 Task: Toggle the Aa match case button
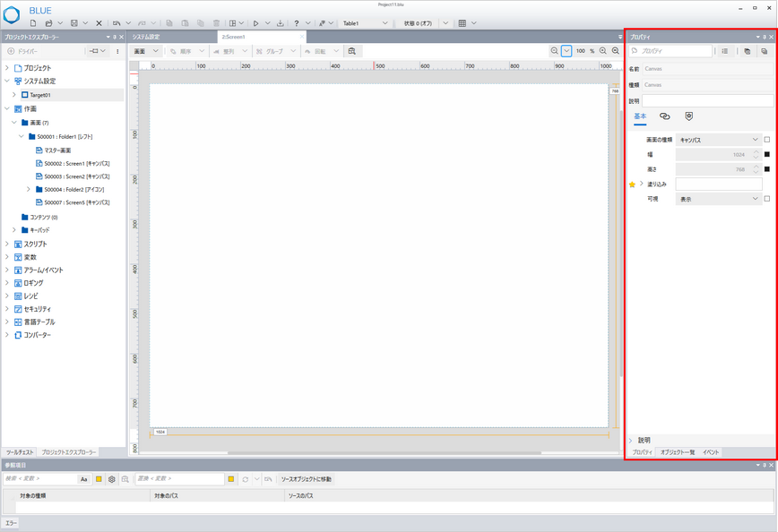tap(84, 479)
